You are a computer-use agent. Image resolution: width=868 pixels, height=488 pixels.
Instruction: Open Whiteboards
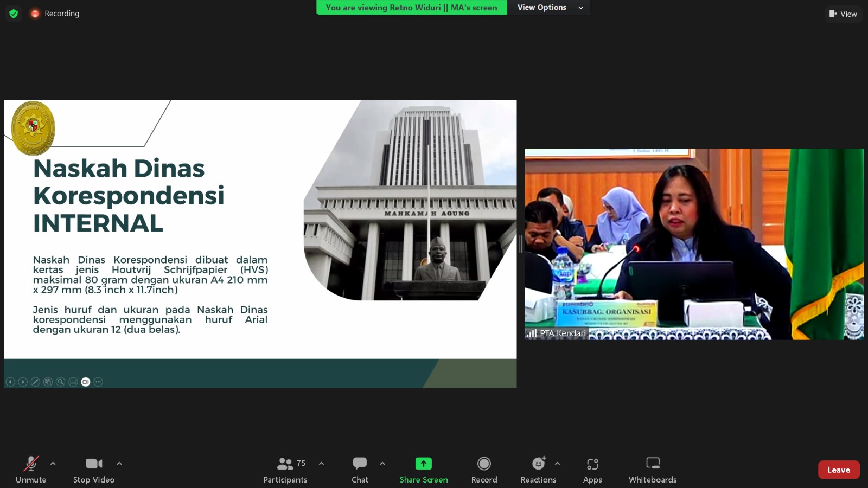(x=653, y=469)
